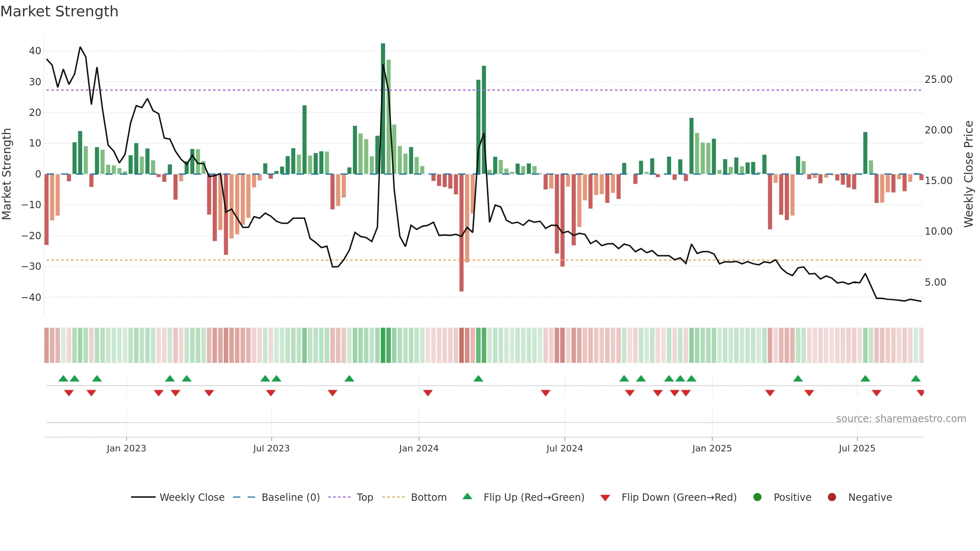Click the Flip Down (Green→Red) legend label
Image resolution: width=980 pixels, height=551 pixels.
click(679, 497)
